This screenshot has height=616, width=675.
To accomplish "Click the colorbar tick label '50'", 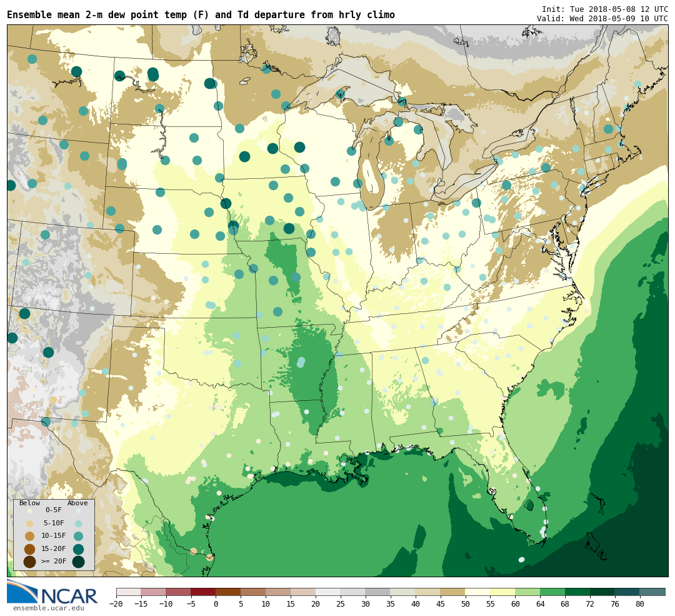I will pyautogui.click(x=466, y=604).
